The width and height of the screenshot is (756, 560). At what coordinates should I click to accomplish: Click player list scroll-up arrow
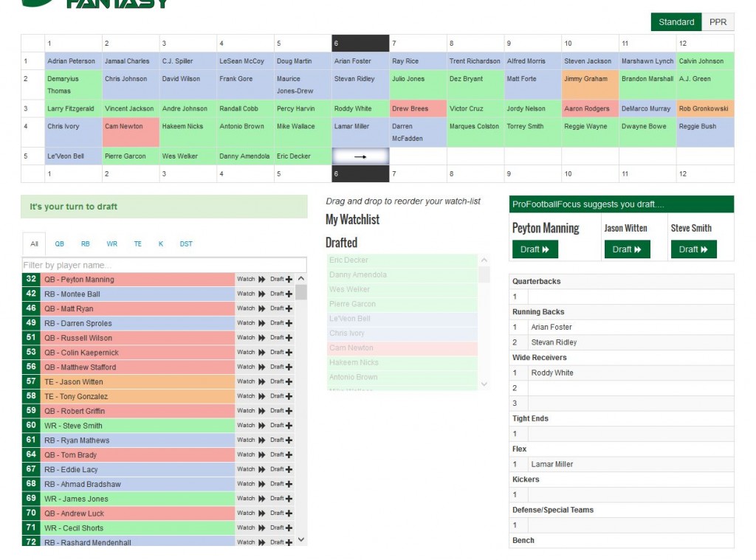(301, 279)
